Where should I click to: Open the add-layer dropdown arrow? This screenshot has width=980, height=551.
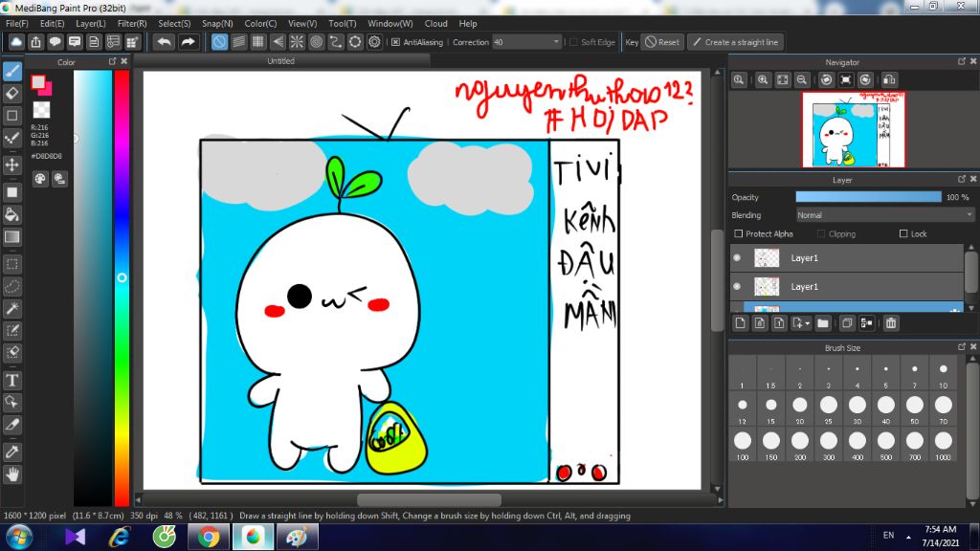pos(808,323)
